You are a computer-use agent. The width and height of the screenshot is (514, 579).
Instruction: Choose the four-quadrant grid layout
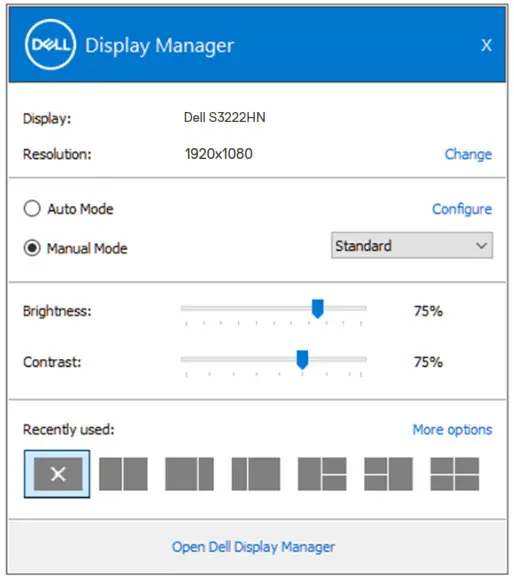click(455, 474)
